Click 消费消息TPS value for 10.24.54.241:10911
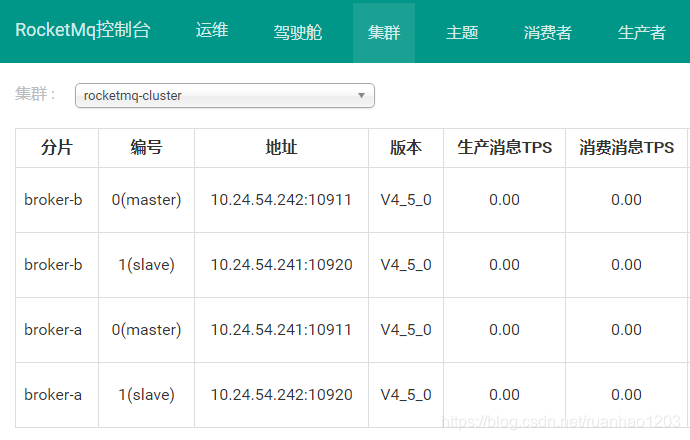 tap(626, 330)
